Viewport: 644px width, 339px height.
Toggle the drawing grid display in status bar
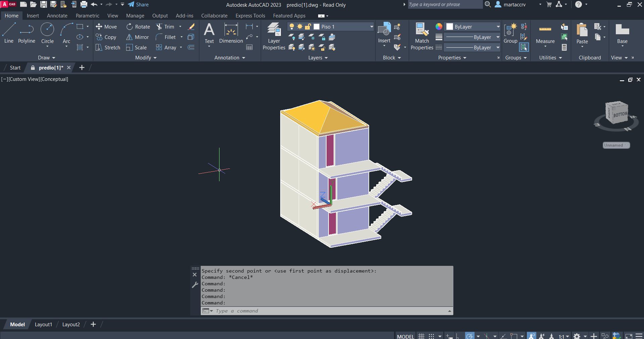click(x=422, y=336)
